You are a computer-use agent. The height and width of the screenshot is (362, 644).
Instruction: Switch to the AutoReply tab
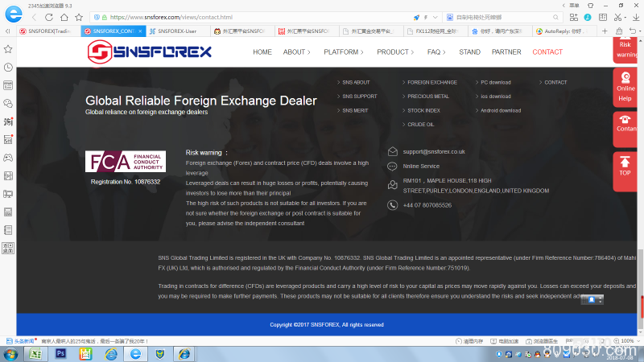(x=565, y=31)
